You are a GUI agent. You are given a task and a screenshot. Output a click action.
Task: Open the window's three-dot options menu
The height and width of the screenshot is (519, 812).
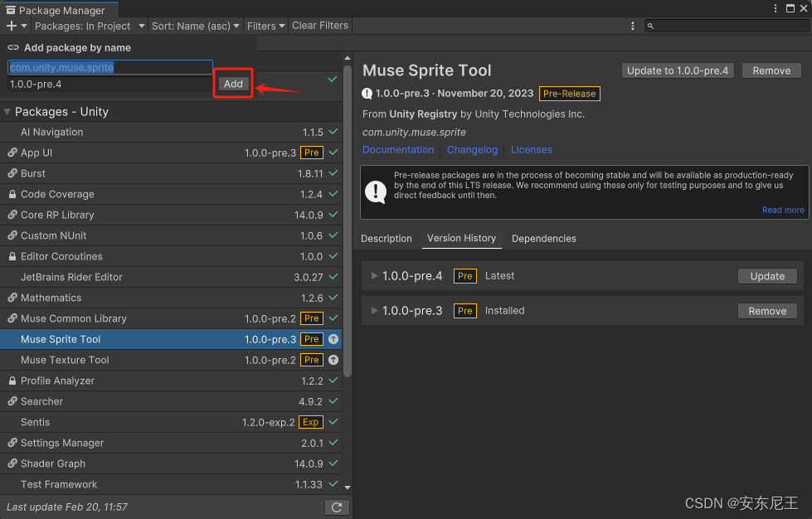(776, 8)
